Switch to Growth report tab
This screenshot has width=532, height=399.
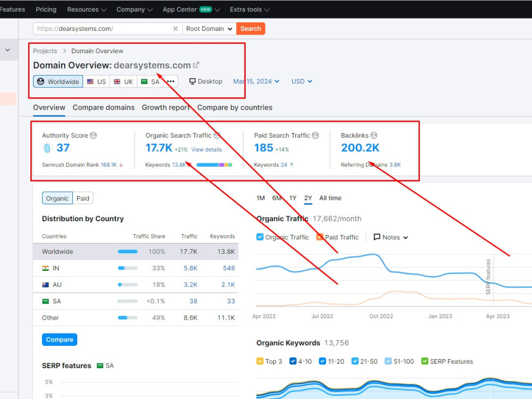[x=166, y=107]
